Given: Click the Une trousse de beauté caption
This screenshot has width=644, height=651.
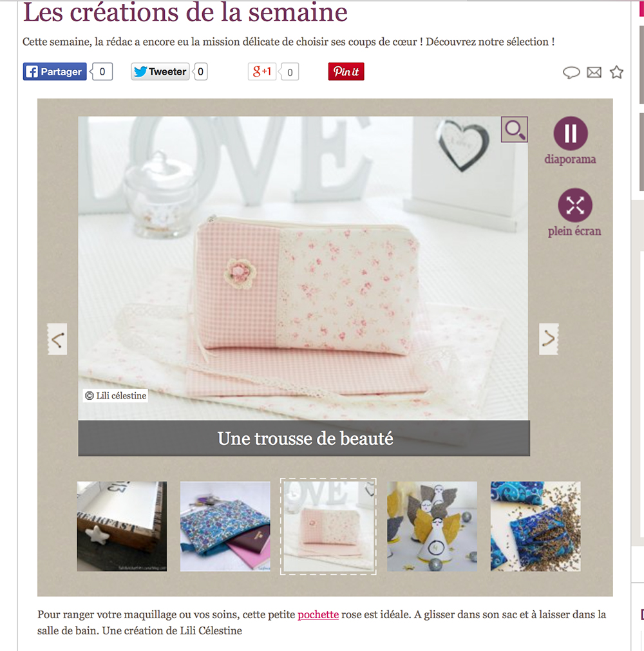Looking at the screenshot, I should 305,439.
